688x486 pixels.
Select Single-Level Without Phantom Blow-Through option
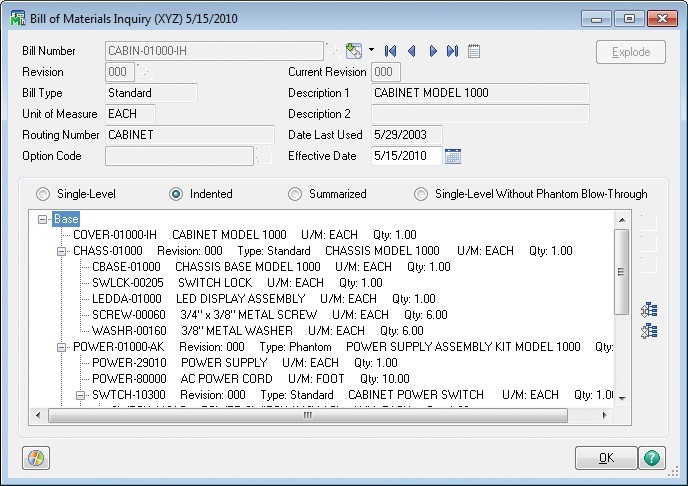421,194
